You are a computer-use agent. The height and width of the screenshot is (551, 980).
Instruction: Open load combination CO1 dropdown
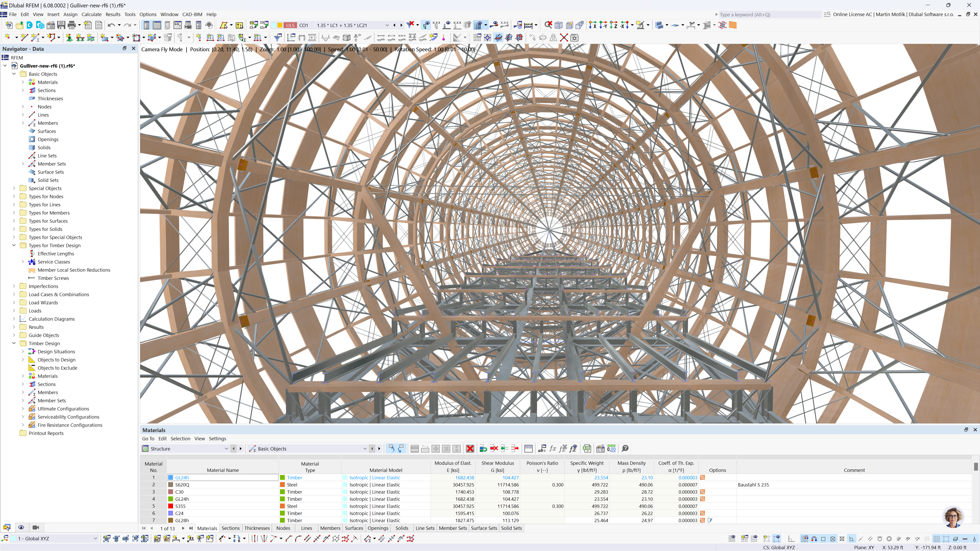[x=387, y=25]
